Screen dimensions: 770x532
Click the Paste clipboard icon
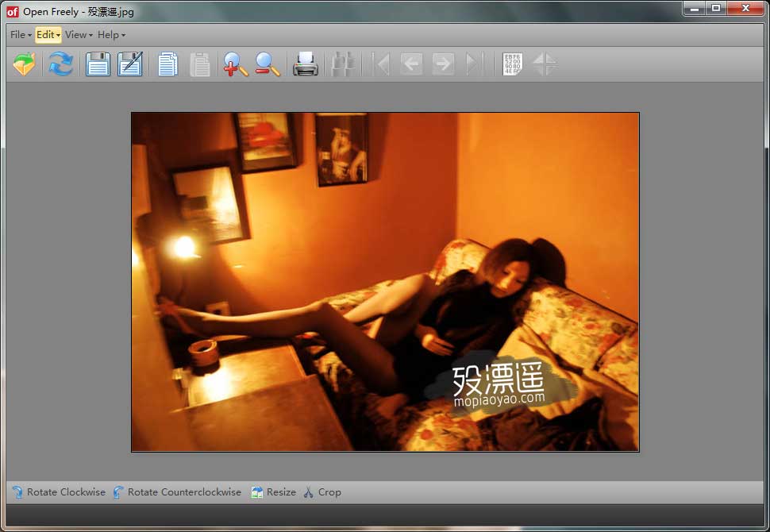point(199,64)
